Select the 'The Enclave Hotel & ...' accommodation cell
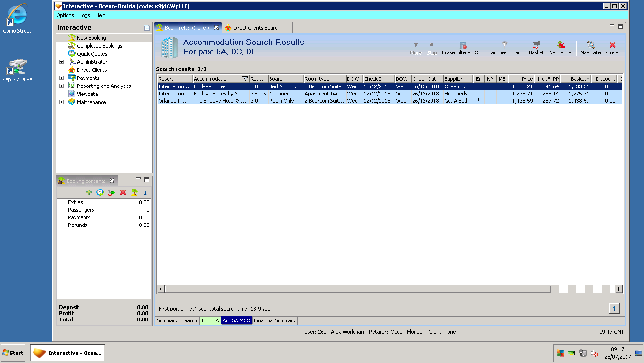The height and width of the screenshot is (363, 644). pos(220,101)
